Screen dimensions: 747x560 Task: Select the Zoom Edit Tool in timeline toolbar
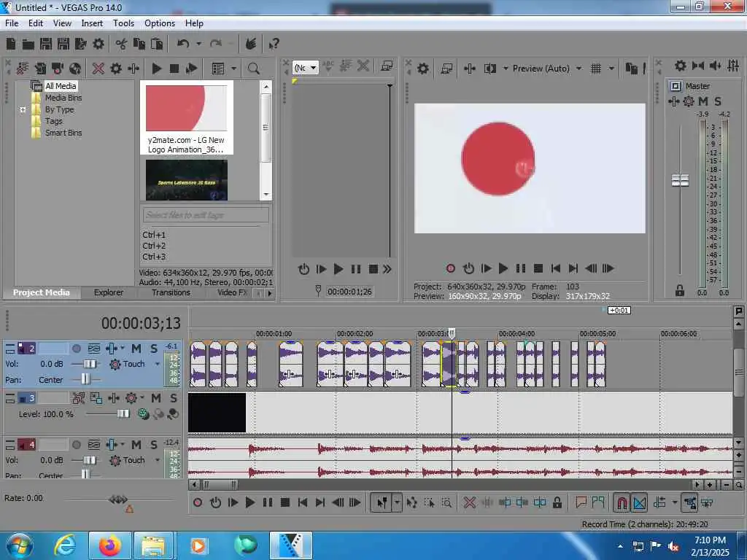click(446, 502)
